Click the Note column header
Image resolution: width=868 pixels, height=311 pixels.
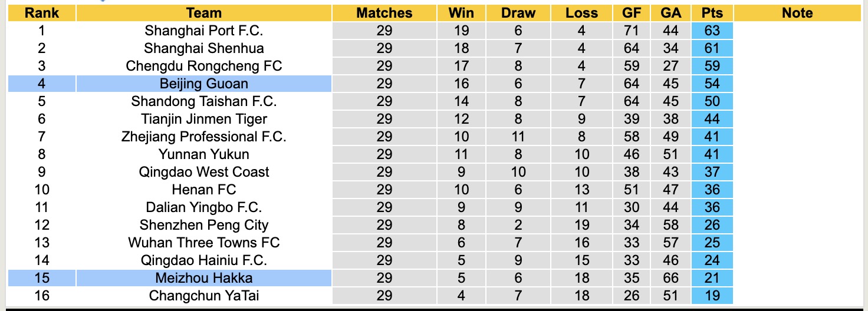[x=797, y=13]
